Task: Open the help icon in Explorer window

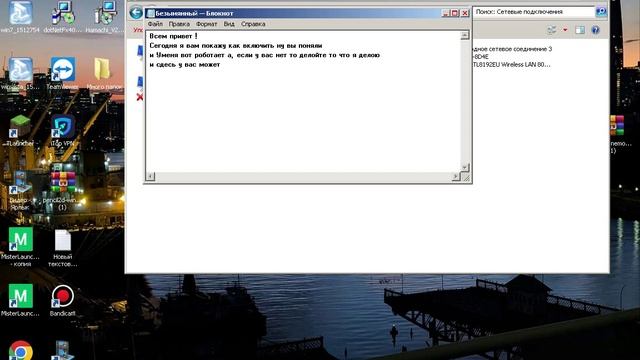Action: 596,30
